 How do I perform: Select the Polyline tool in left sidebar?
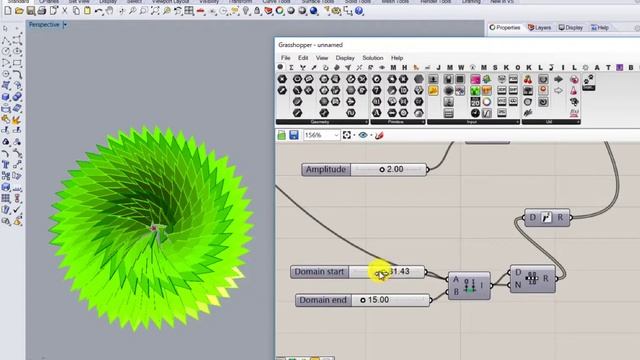click(x=6, y=40)
